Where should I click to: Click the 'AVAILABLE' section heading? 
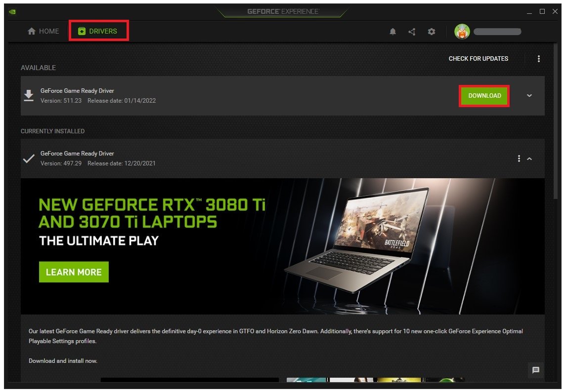pos(38,68)
